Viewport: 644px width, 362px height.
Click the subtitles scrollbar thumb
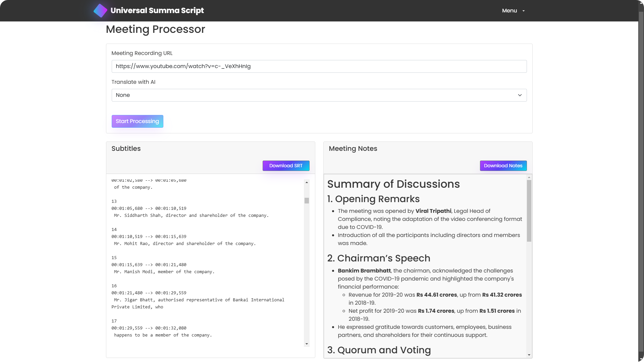pyautogui.click(x=307, y=200)
